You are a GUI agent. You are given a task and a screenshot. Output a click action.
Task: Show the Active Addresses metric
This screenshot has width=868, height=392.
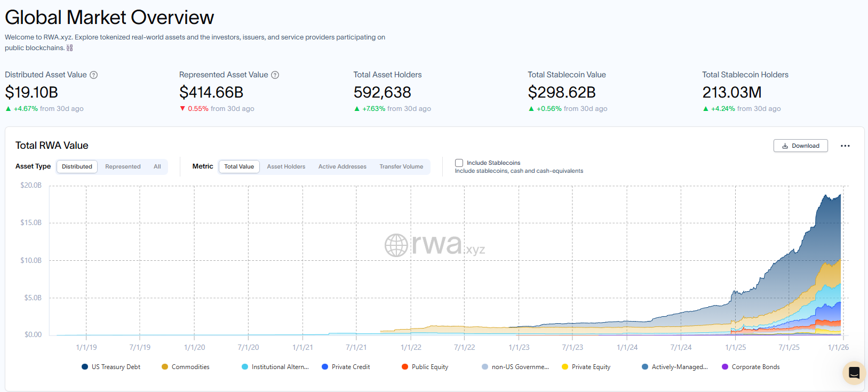tap(342, 166)
